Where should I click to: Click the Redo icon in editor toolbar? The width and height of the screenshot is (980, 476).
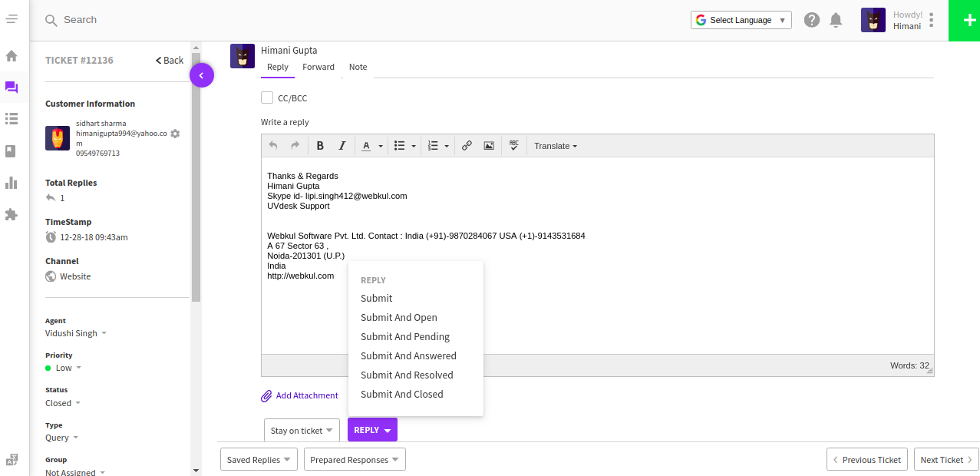pos(295,146)
